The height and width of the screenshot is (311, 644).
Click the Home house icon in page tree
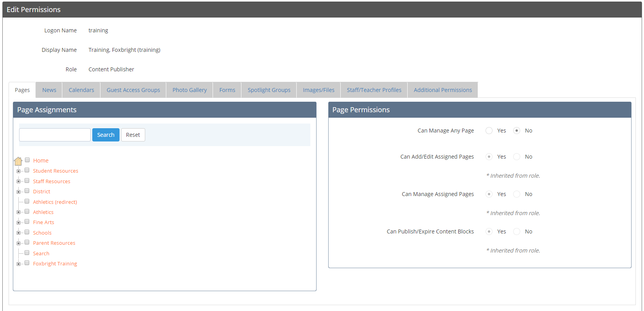(18, 161)
